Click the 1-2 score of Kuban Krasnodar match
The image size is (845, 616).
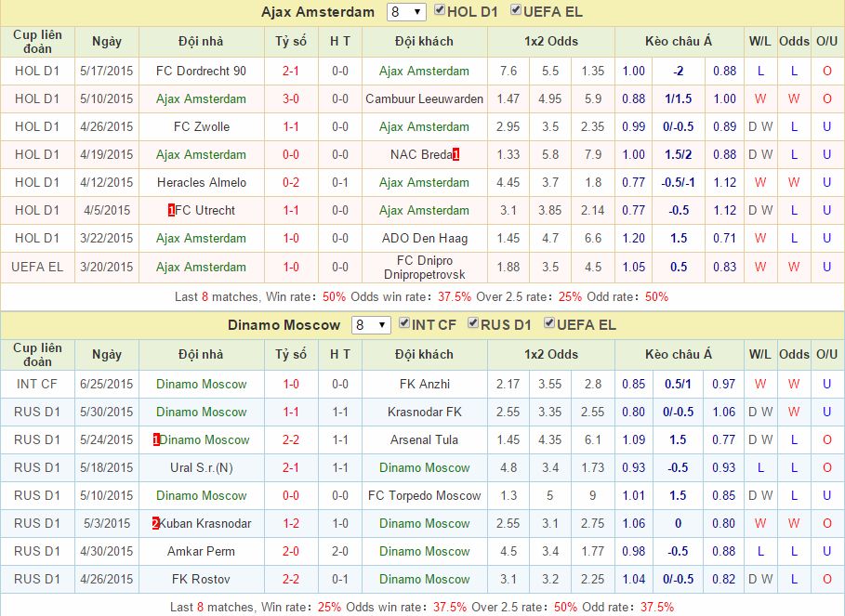pyautogui.click(x=290, y=523)
